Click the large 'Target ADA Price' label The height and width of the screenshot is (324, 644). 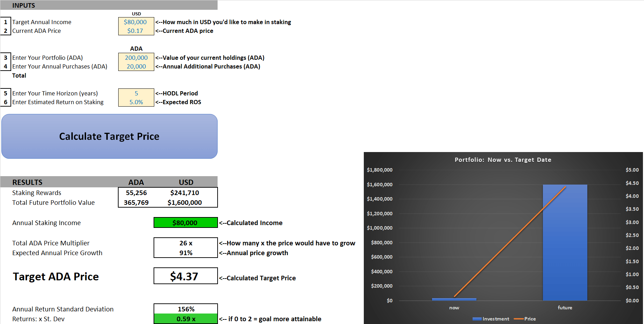pyautogui.click(x=56, y=276)
